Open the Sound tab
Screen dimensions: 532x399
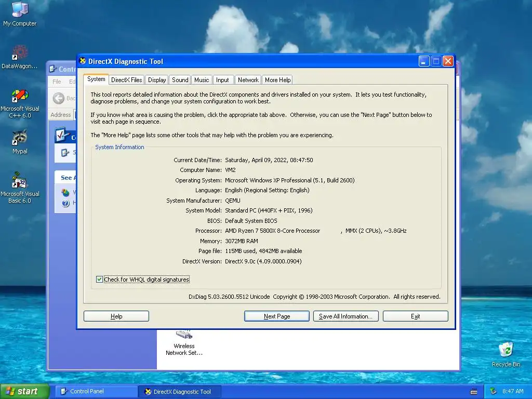coord(180,80)
